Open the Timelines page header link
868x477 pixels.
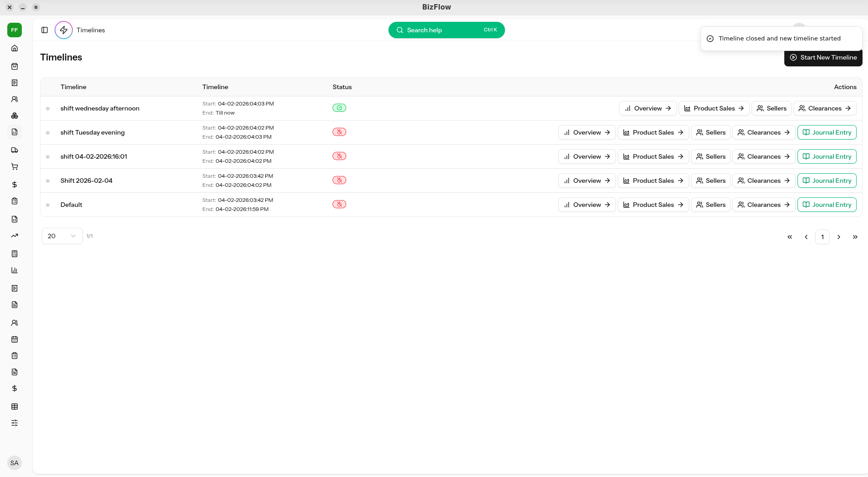pos(91,30)
